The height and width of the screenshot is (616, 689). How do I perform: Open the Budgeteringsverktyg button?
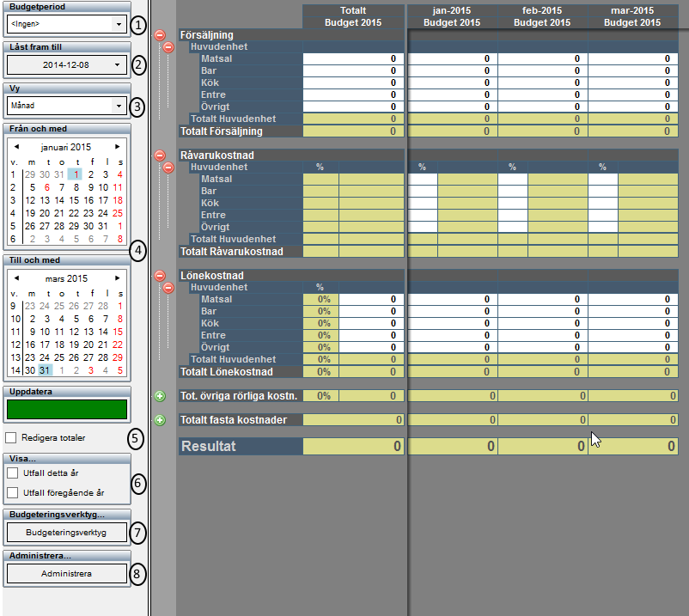pyautogui.click(x=67, y=533)
